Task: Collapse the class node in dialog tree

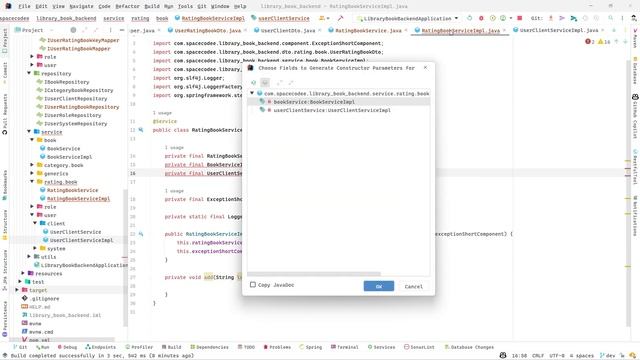Action: pyautogui.click(x=252, y=93)
